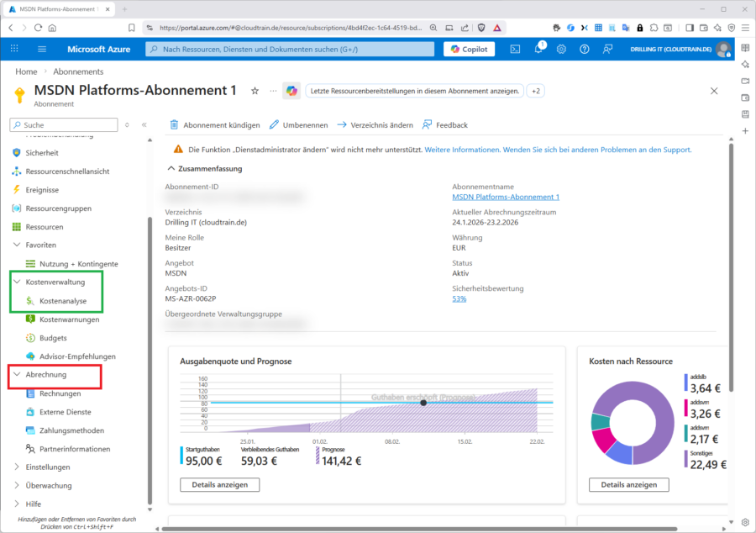
Task: Collapse the left navigation menu pane
Action: (x=144, y=124)
